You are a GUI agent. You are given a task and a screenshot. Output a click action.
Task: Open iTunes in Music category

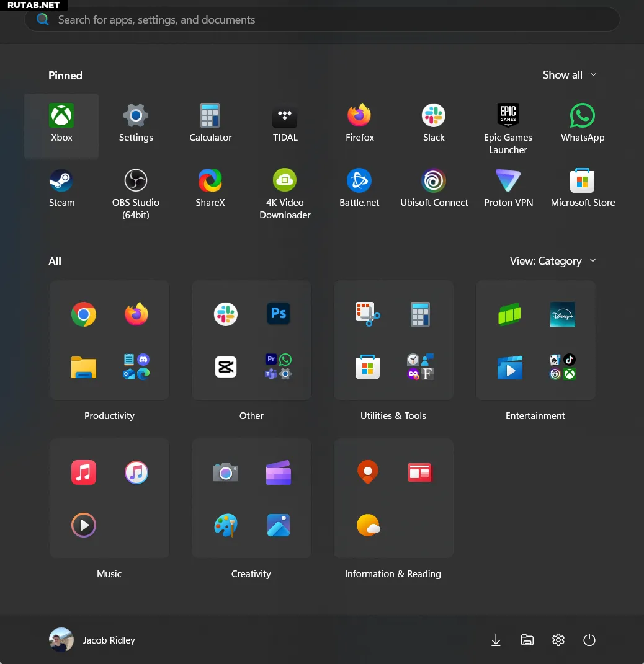(136, 472)
